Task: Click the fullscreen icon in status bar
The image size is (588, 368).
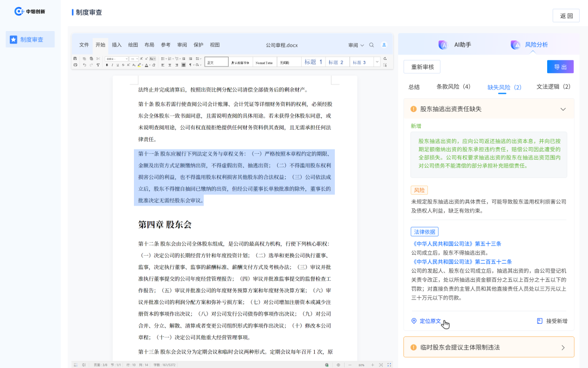Action: (389, 365)
